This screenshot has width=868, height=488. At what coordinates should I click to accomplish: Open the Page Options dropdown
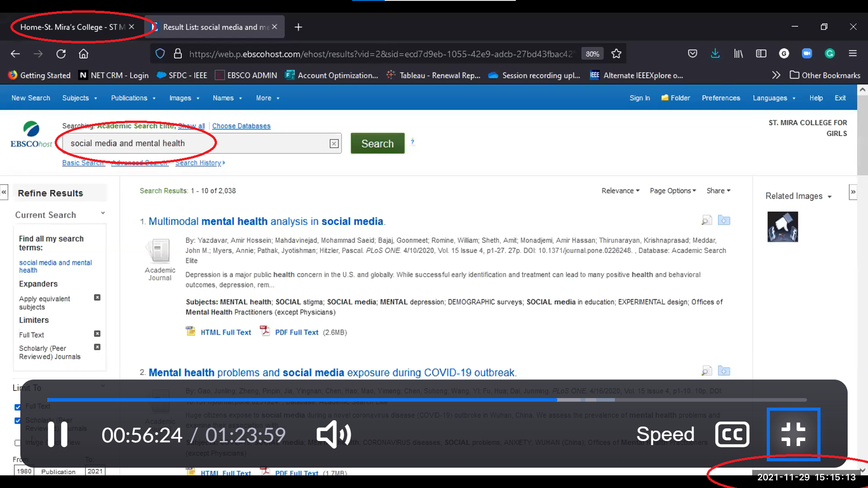click(672, 190)
